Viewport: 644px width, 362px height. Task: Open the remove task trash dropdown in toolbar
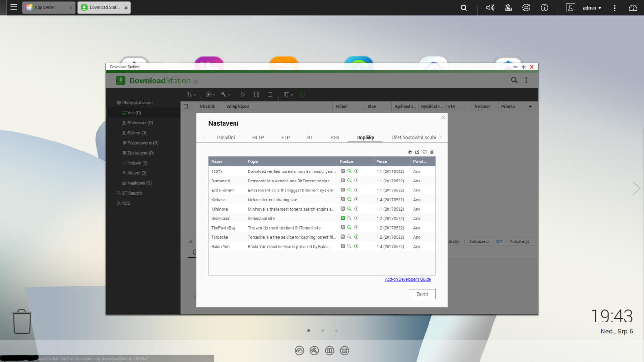click(x=288, y=95)
